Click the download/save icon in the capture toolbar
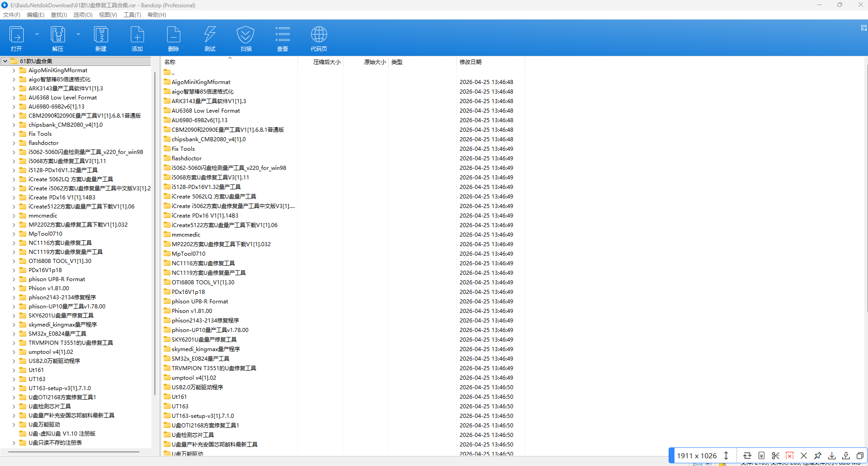868x466 pixels. (x=832, y=456)
